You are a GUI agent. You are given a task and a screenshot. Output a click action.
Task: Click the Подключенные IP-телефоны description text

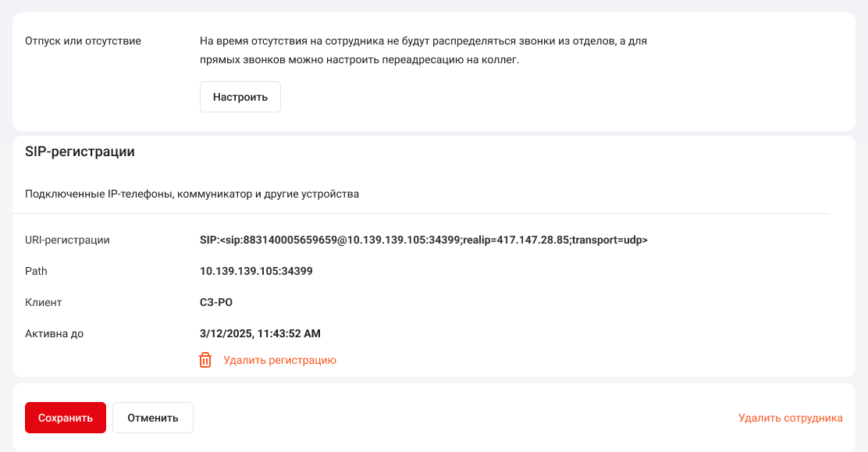[192, 194]
